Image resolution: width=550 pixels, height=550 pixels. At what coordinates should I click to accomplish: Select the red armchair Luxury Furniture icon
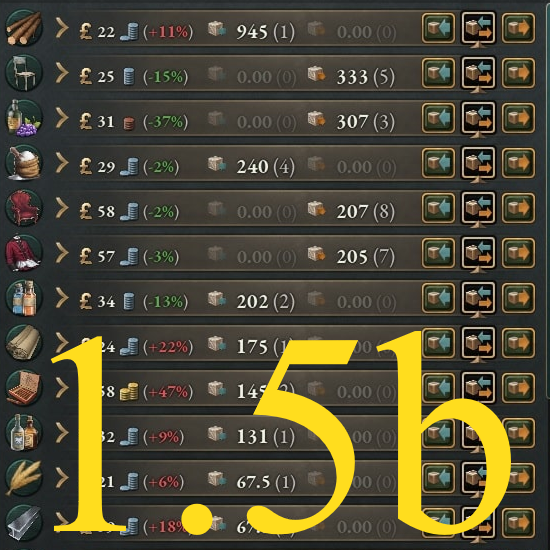click(x=24, y=208)
